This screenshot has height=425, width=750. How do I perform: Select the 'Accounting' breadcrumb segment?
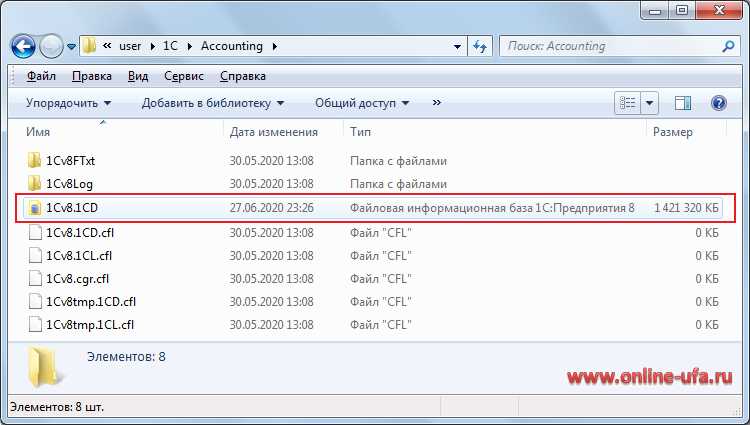tap(232, 46)
